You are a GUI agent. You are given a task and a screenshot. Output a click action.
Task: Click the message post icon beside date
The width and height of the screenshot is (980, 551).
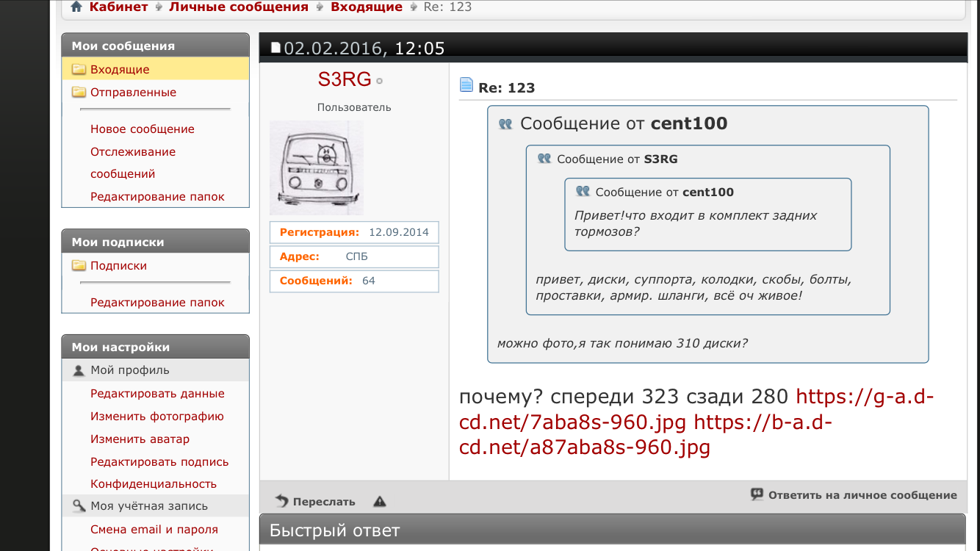tap(276, 48)
